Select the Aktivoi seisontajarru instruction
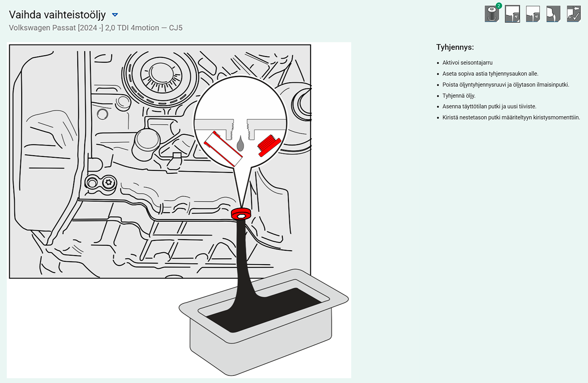Image resolution: width=588 pixels, height=383 pixels. coord(467,63)
